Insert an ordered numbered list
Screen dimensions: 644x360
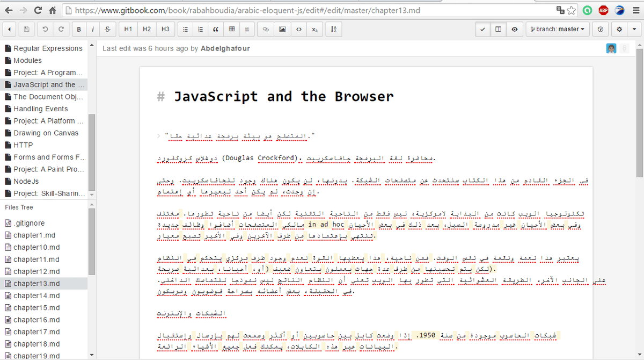201,29
